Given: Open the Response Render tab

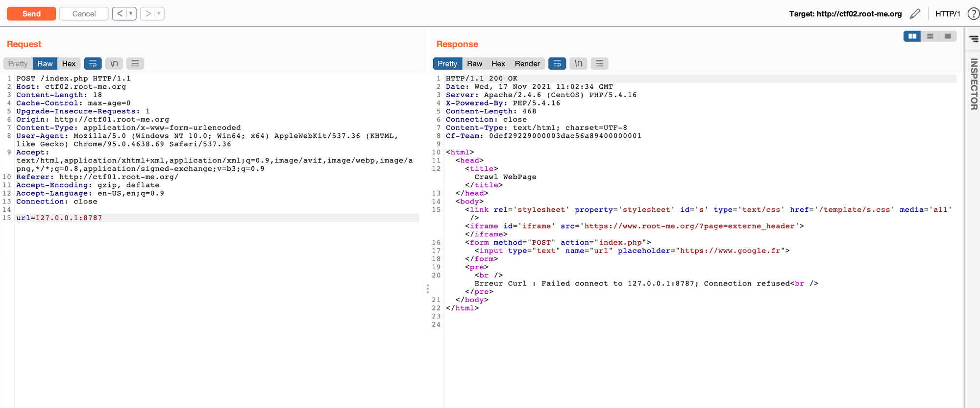Looking at the screenshot, I should point(527,64).
